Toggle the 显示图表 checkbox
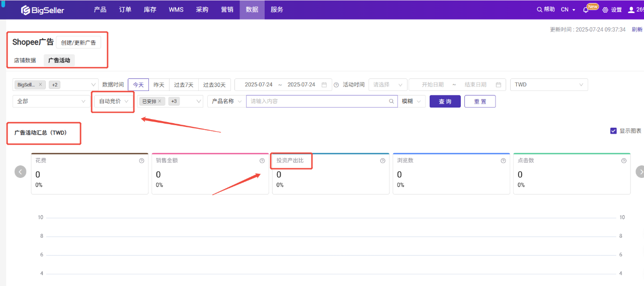This screenshot has width=644, height=286. [613, 131]
